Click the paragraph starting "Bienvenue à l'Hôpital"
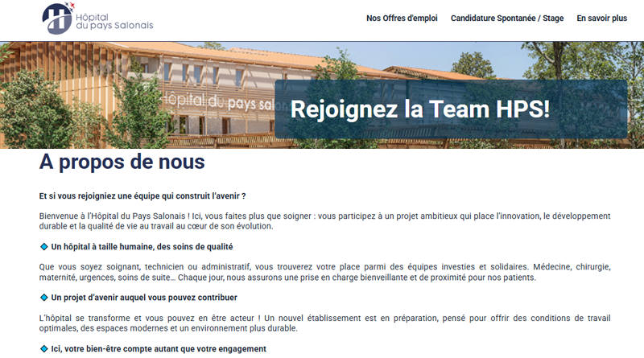Viewport: 644px width, 358px height. tap(322, 221)
